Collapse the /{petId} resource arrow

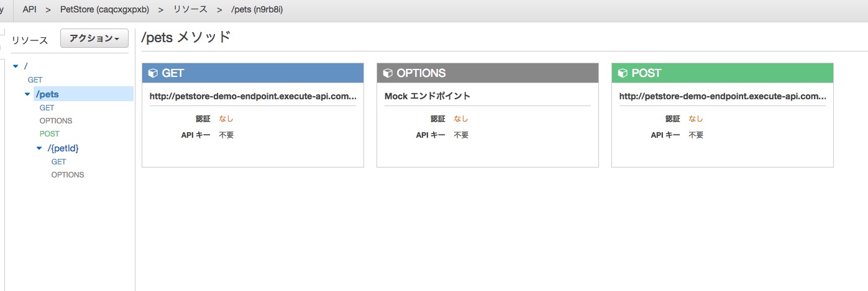pos(40,148)
